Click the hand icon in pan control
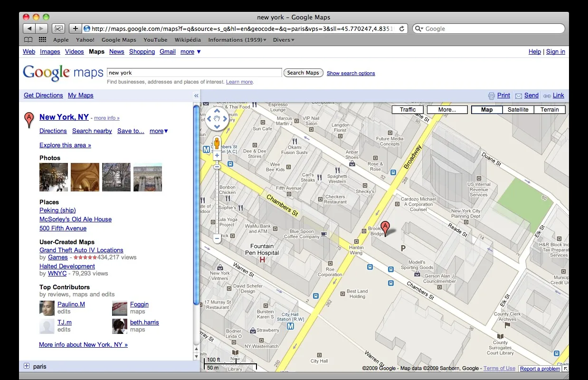The width and height of the screenshot is (588, 380). [217, 119]
